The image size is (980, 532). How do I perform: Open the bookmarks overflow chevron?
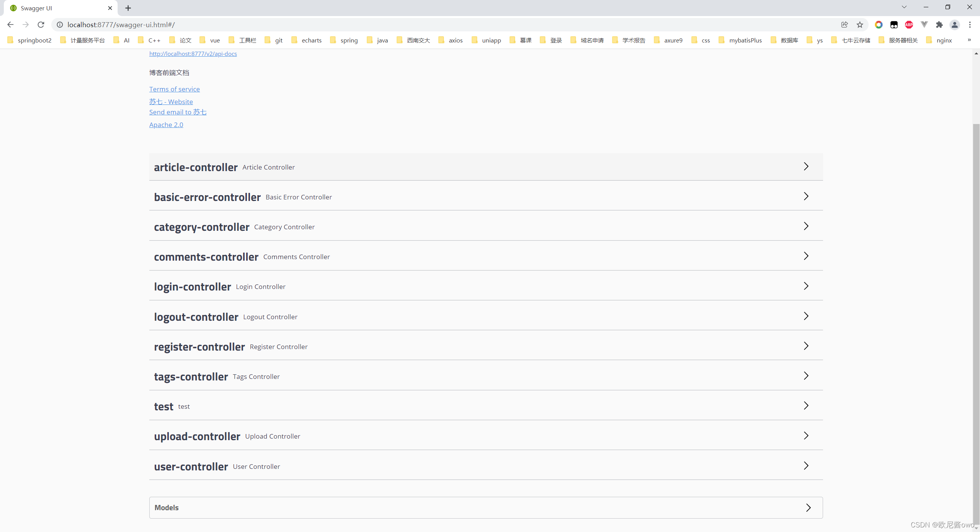tap(969, 40)
